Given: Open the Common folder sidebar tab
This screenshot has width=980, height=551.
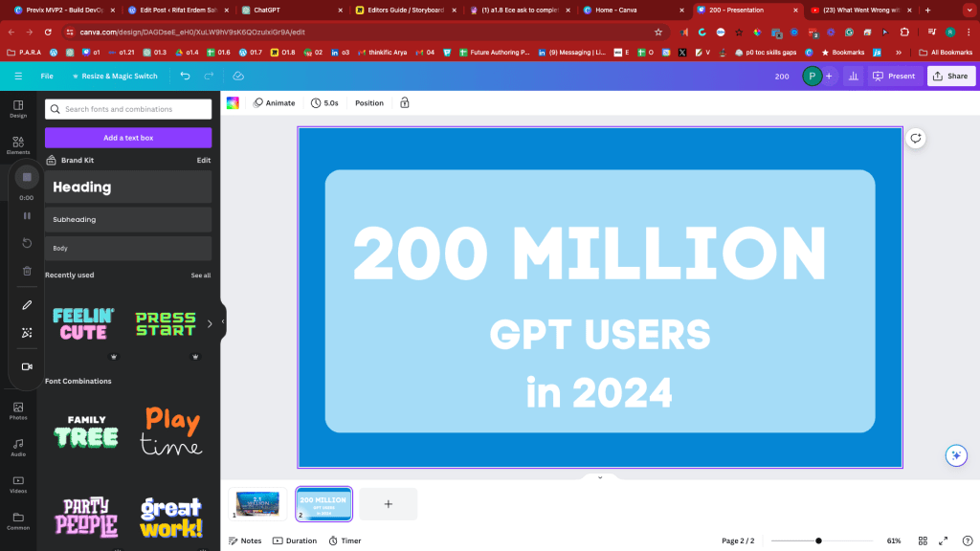Looking at the screenshot, I should pos(18,521).
